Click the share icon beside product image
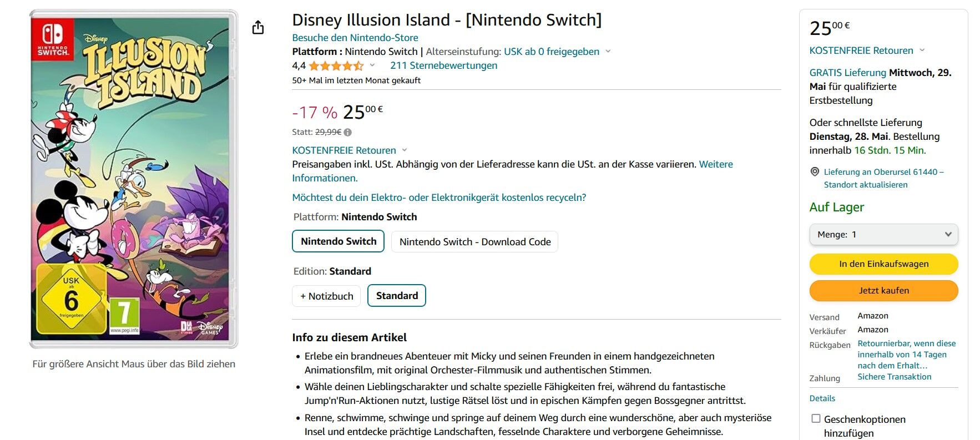The height and width of the screenshot is (440, 980). tap(258, 27)
